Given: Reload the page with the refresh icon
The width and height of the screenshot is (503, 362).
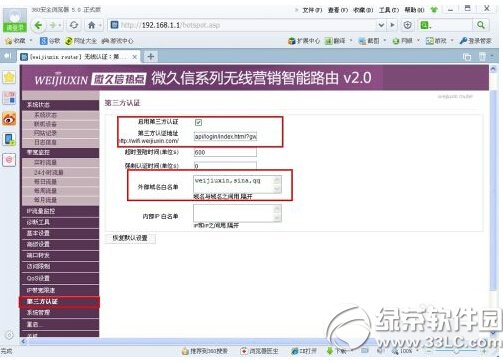Looking at the screenshot, I should tap(74, 25).
